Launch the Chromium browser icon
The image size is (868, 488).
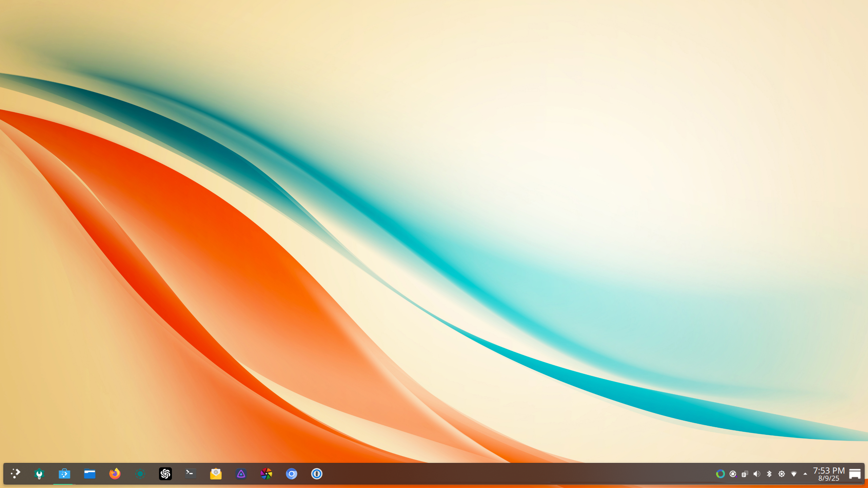coord(292,473)
